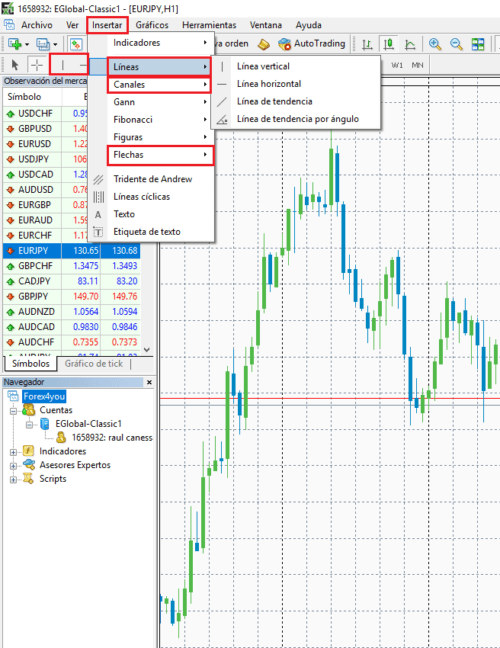Click the CADJPY up-arrow icon
Viewport: 500px width, 648px height.
[x=10, y=281]
